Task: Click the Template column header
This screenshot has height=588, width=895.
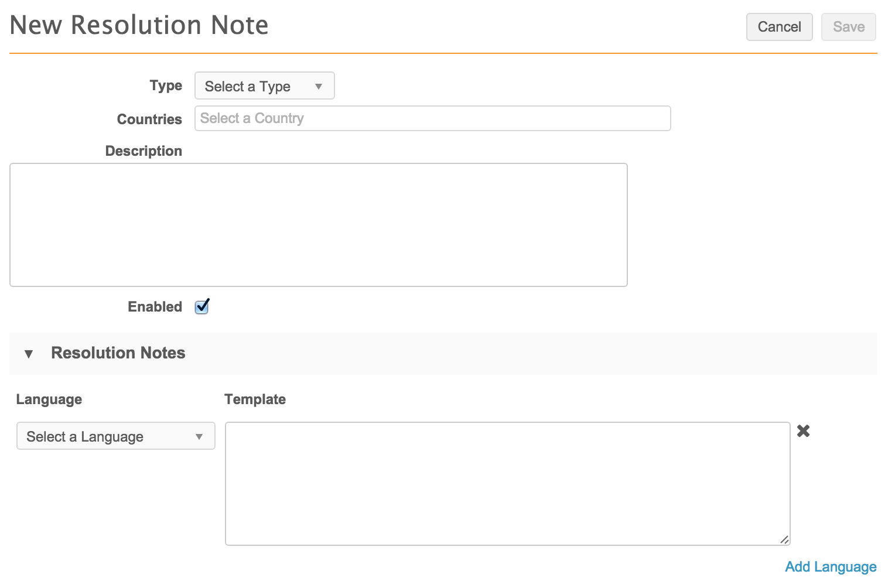Action: click(255, 399)
